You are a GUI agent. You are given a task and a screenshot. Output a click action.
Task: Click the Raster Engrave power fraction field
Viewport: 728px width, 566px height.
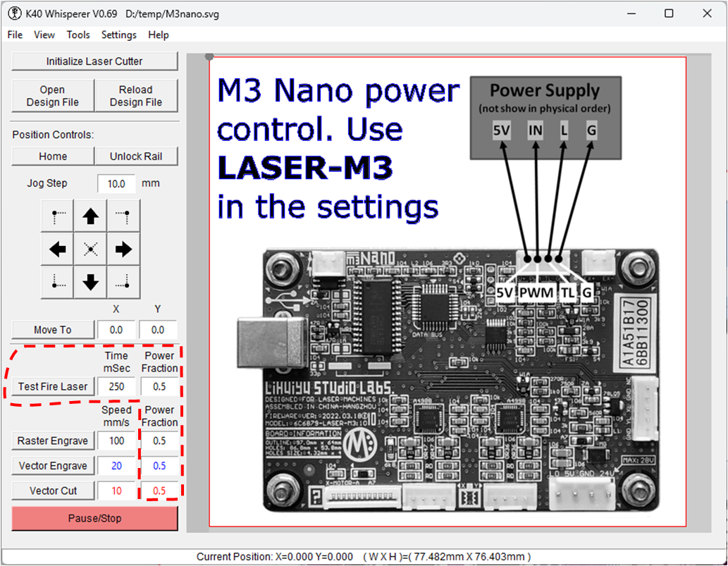pyautogui.click(x=159, y=441)
